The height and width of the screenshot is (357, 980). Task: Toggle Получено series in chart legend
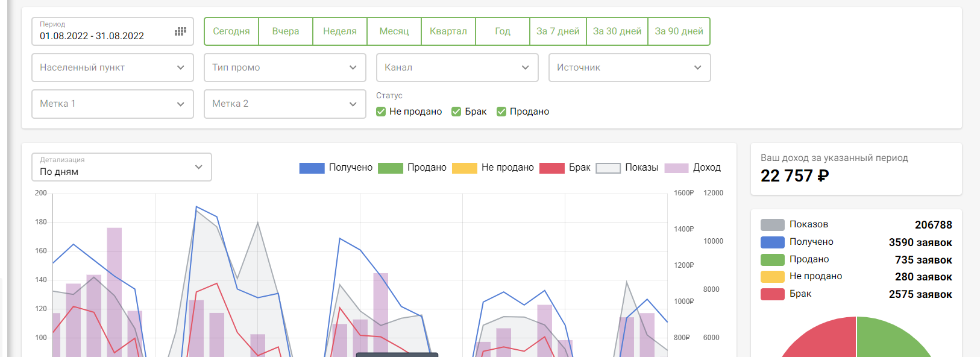(x=336, y=168)
